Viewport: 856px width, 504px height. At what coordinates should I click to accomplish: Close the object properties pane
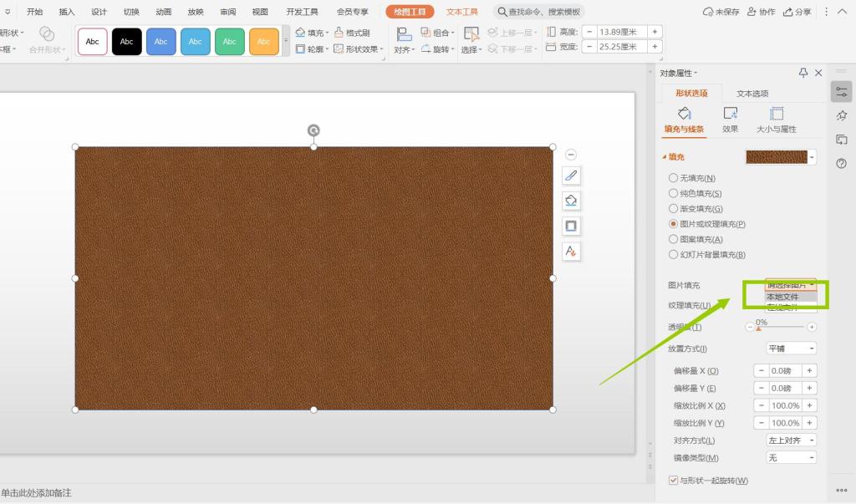[x=818, y=73]
